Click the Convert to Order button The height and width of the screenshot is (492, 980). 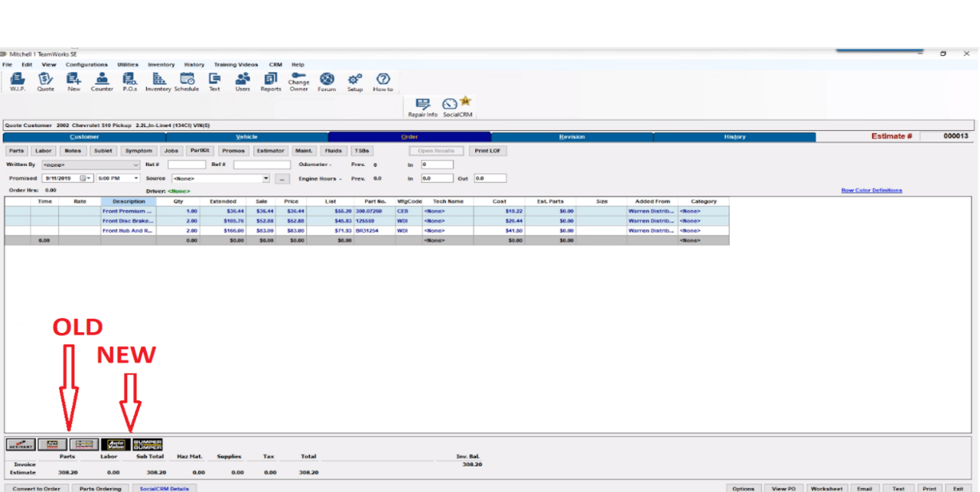click(37, 488)
